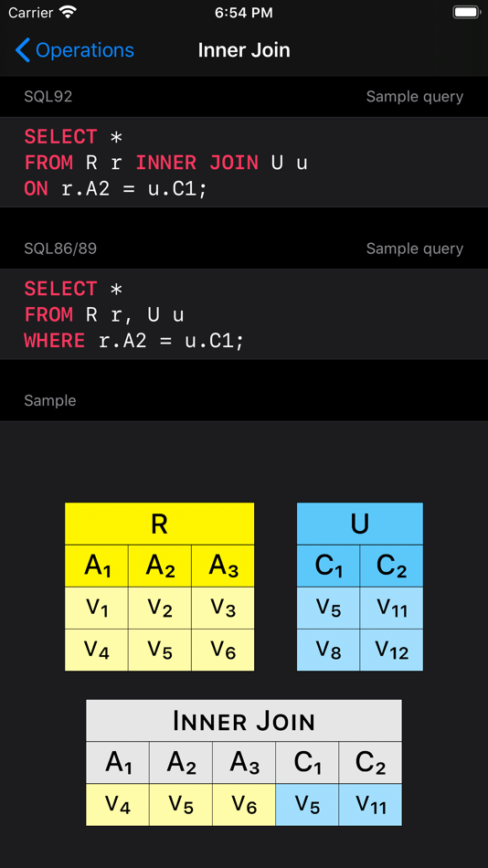488x868 pixels.
Task: Select the A2 column header in table R
Action: click(160, 566)
